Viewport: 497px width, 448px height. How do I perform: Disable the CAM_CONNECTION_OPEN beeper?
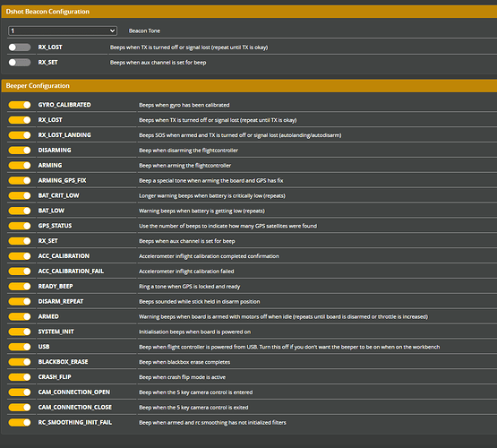point(20,392)
